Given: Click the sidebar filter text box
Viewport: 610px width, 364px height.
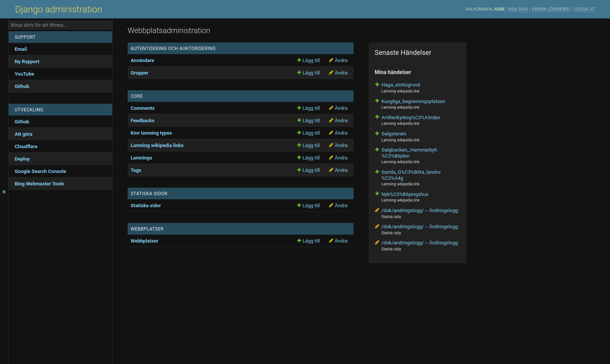Looking at the screenshot, I should point(60,25).
